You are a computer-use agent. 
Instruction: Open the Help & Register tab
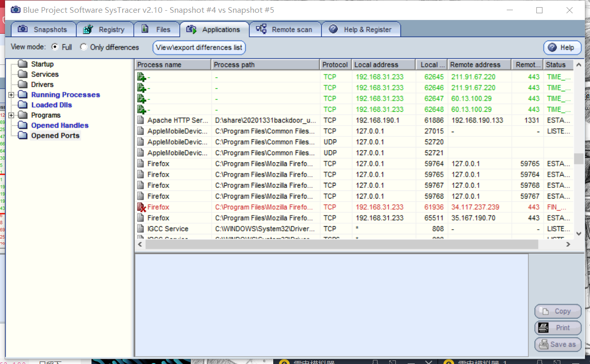361,29
